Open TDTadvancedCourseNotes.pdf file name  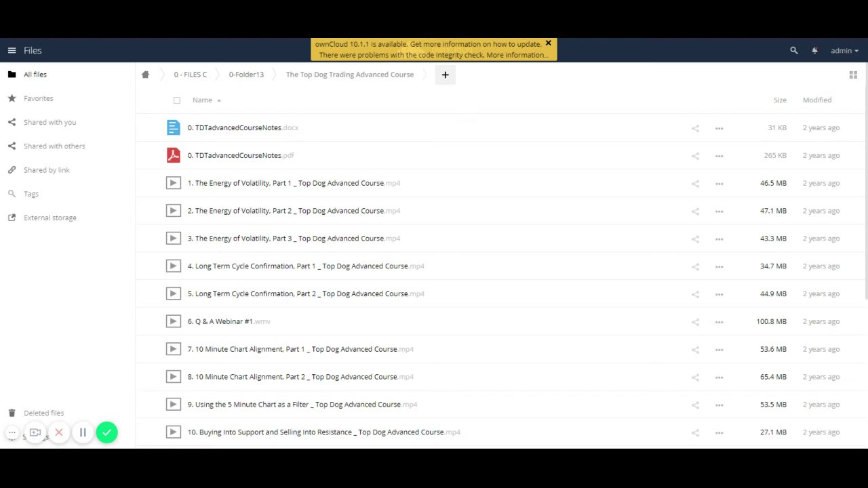pyautogui.click(x=241, y=155)
